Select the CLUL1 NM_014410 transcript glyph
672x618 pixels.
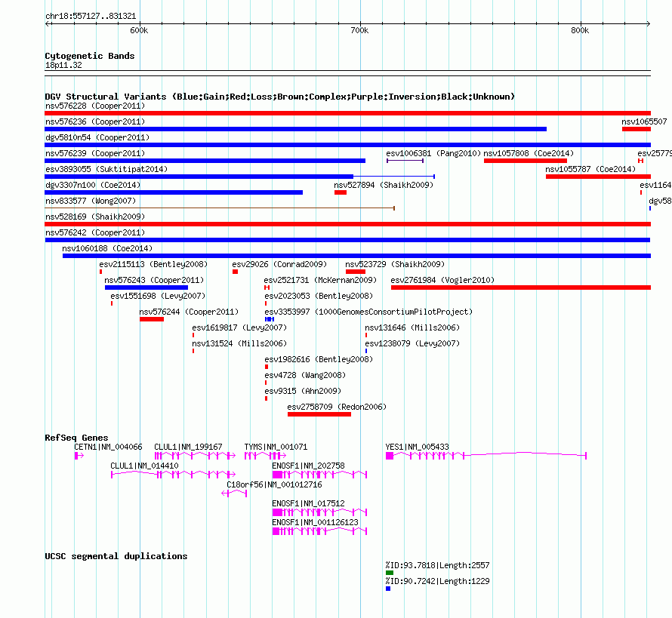tap(173, 475)
